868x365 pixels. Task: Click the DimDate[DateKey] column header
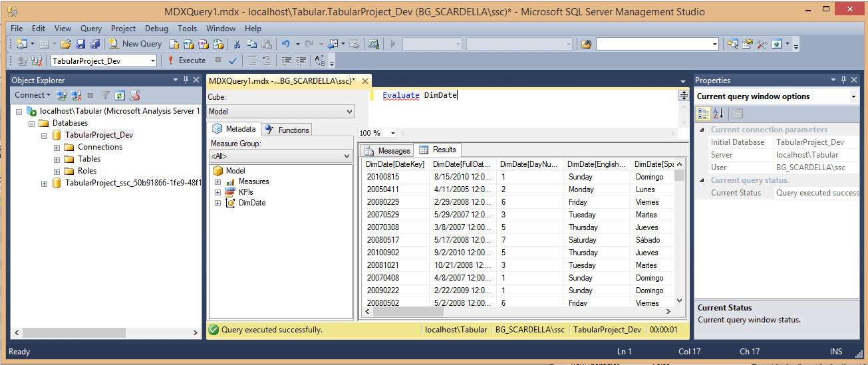pyautogui.click(x=395, y=164)
